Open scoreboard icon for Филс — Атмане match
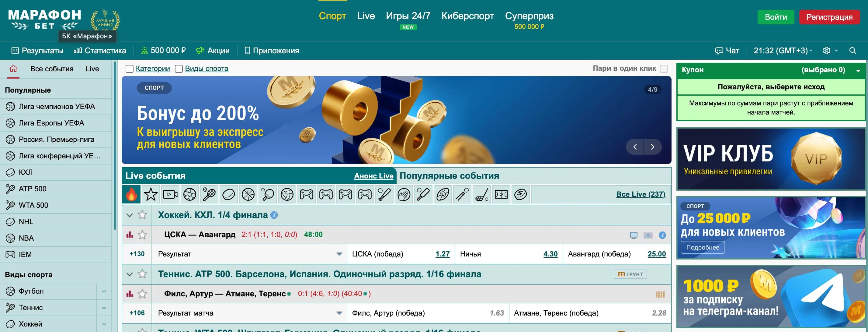 tap(660, 294)
